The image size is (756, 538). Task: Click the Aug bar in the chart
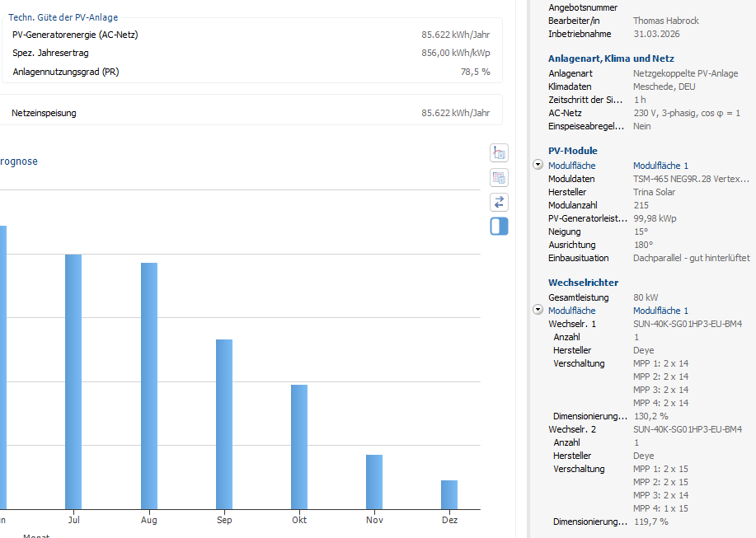(149, 386)
